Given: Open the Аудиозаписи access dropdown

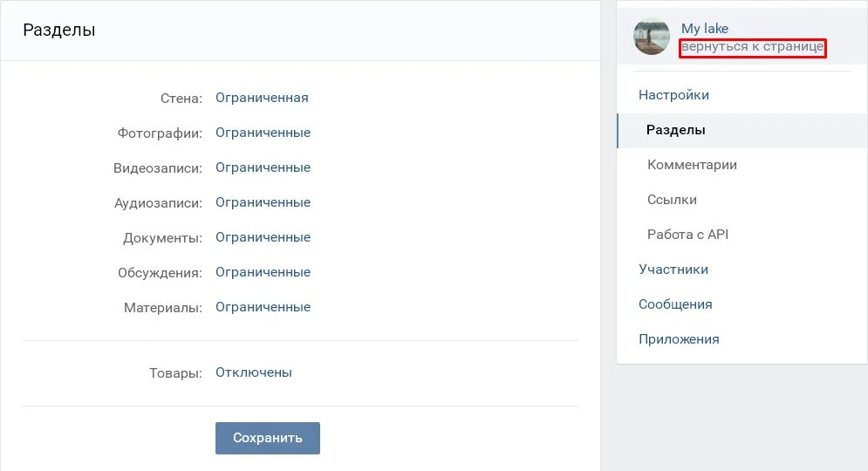Looking at the screenshot, I should (x=263, y=202).
